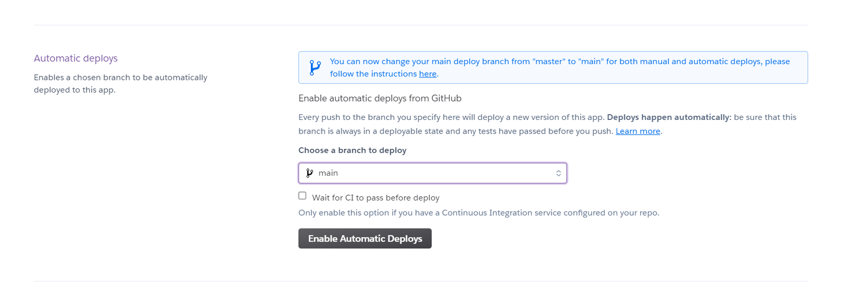Viewport: 868px width, 292px height.
Task: Click "Every push to the branch" paragraph
Action: coord(547,124)
